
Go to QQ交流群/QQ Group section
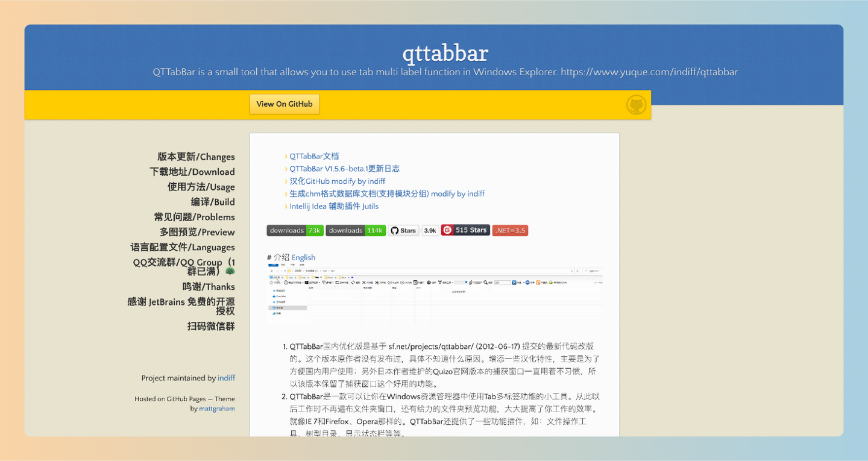tap(184, 267)
